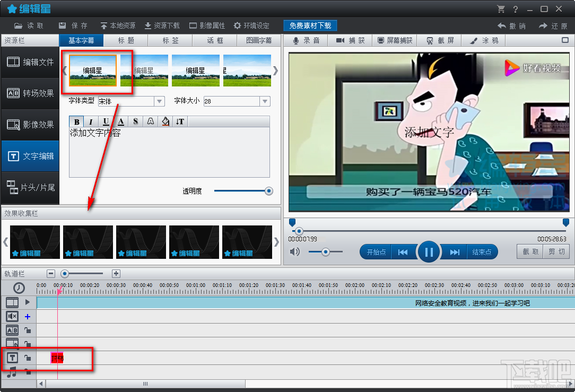Pause the video preview
The width and height of the screenshot is (575, 392).
pos(429,252)
